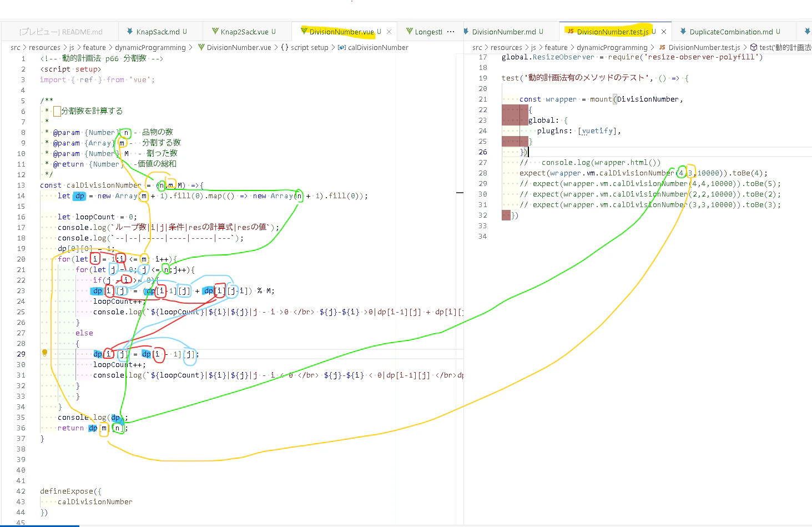Click 'resources' breadcrumb in the right editor
Viewport: 812px width, 527px height.
[x=506, y=48]
